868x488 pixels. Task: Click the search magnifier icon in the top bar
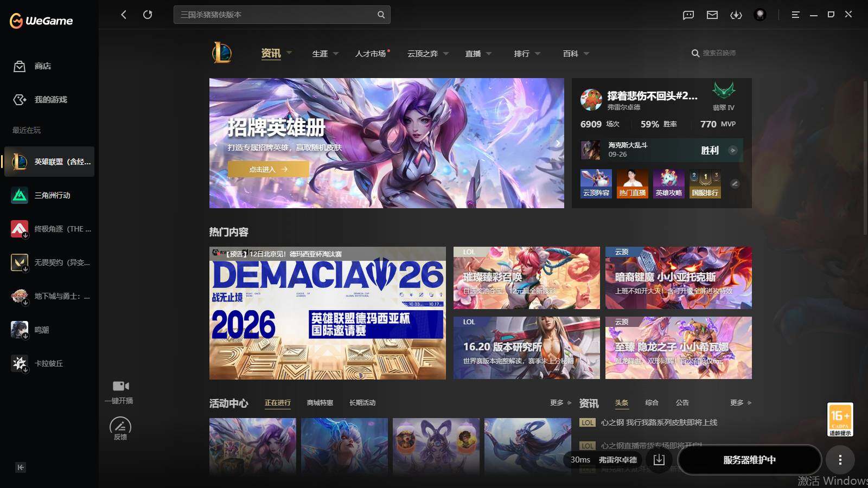click(381, 15)
